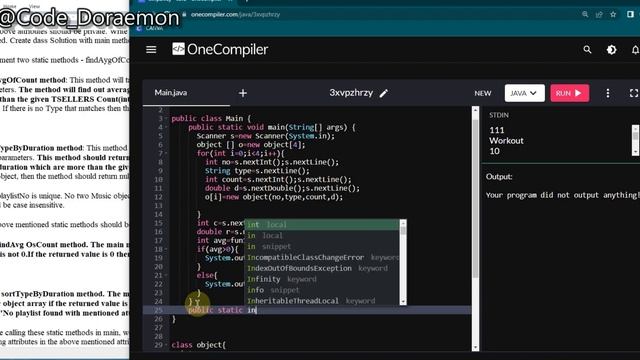Click 'Workout' text in STDIN
This screenshot has width=640, height=360.
(x=506, y=141)
